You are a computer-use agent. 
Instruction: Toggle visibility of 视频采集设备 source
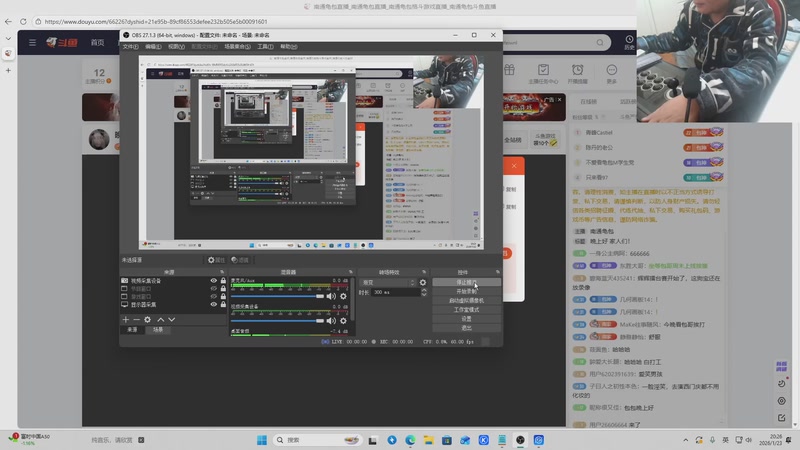pos(213,281)
